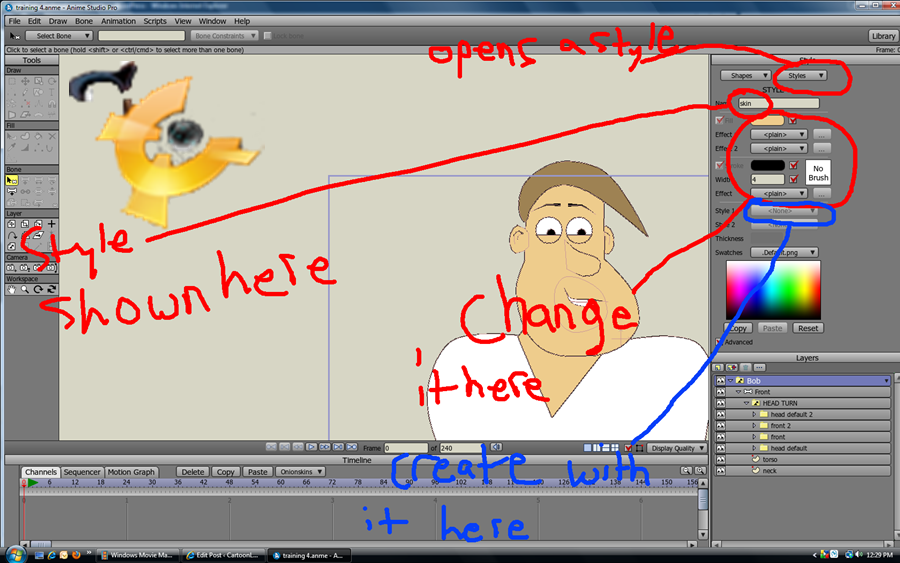The height and width of the screenshot is (563, 900).
Task: Select the Track Camera tool
Action: point(12,268)
